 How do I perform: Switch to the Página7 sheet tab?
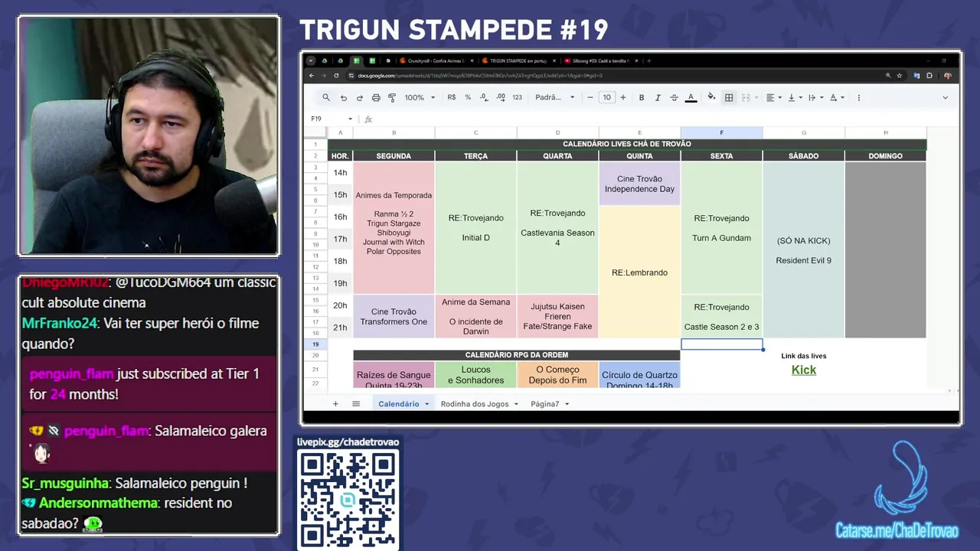pos(545,403)
